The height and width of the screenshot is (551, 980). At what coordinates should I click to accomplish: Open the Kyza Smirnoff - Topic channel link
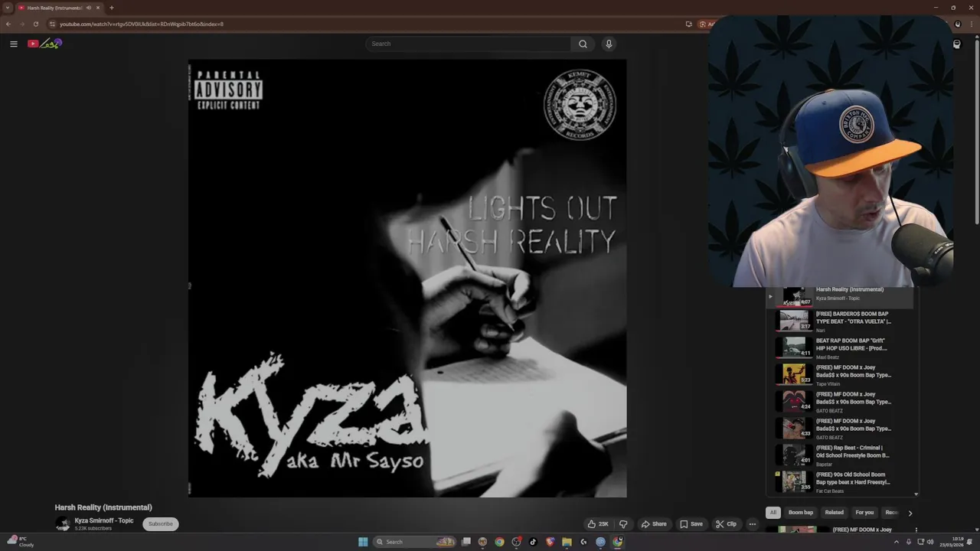[x=104, y=520]
